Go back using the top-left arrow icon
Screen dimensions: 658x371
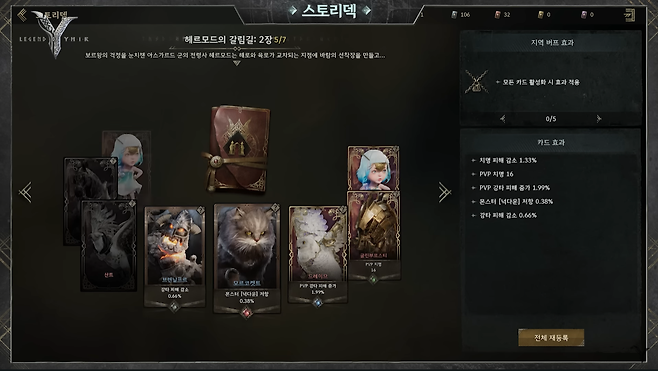21,15
